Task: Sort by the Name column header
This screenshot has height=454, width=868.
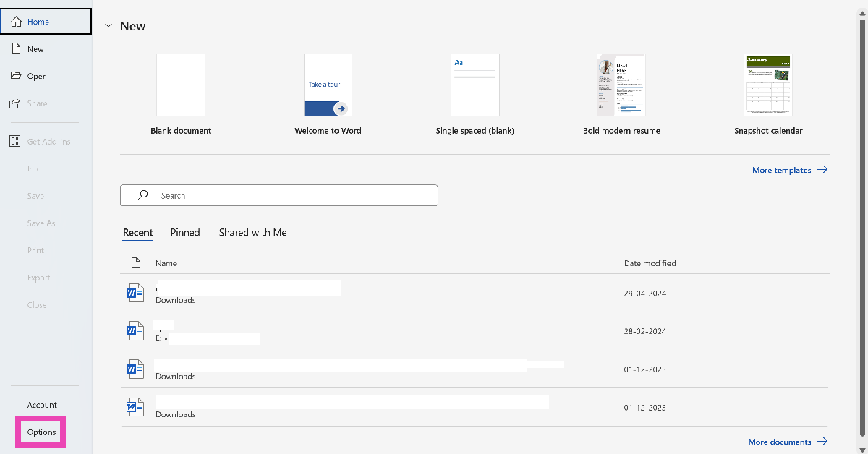Action: (166, 263)
